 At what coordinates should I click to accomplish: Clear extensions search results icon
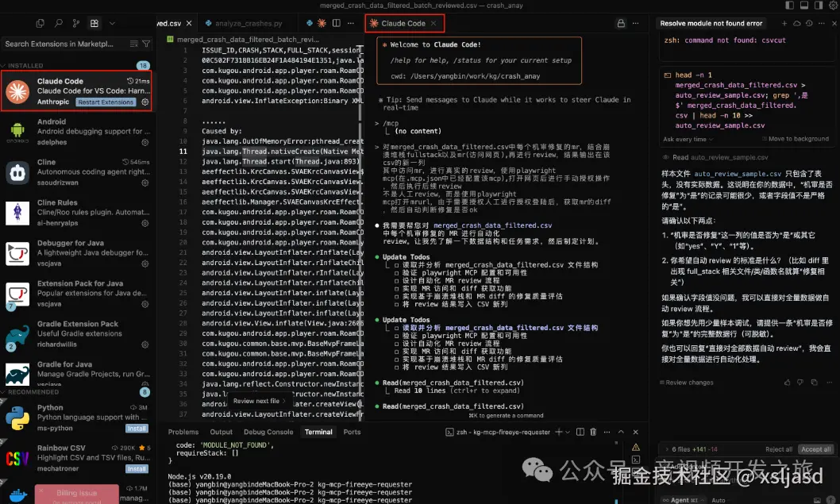(x=134, y=44)
